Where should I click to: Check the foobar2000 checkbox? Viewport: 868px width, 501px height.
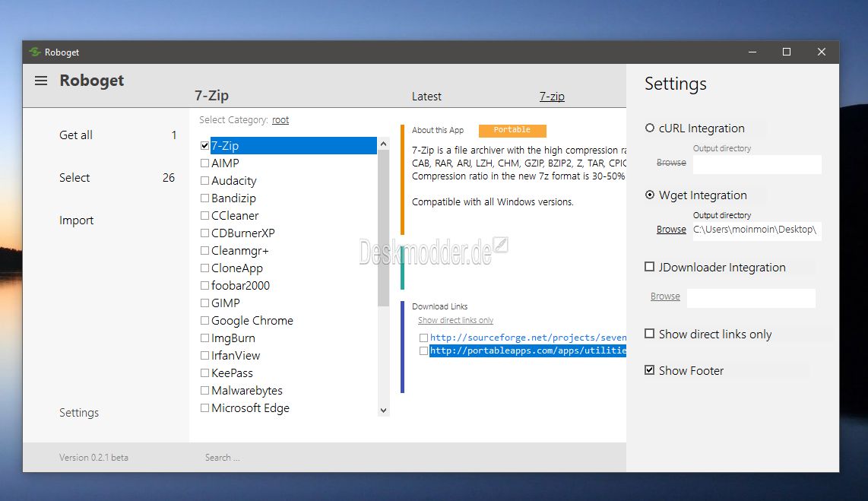(x=204, y=286)
